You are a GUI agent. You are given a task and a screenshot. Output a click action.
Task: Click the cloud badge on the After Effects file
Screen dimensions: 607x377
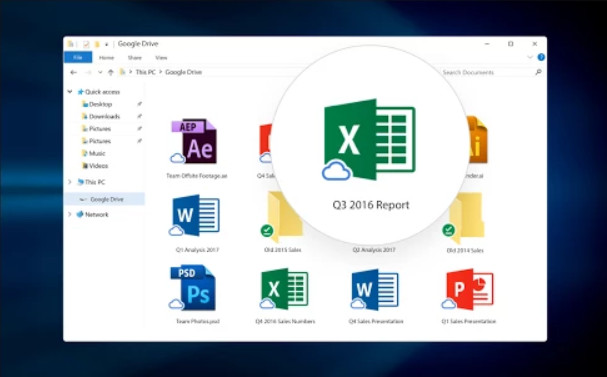click(178, 158)
